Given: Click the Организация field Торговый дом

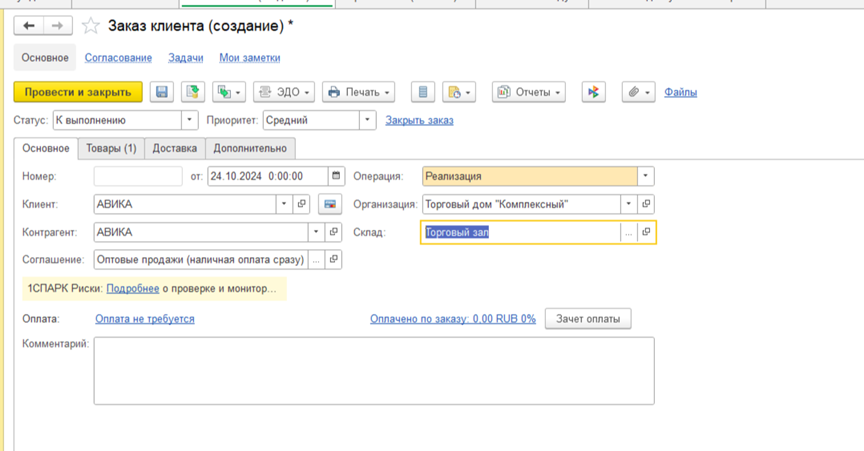Looking at the screenshot, I should coord(521,204).
